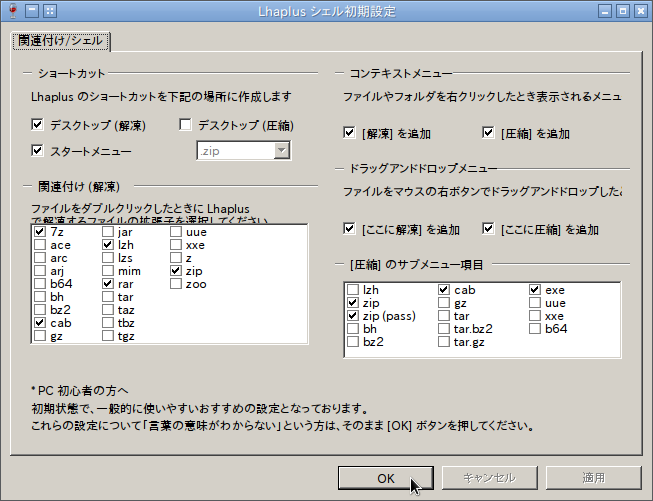
Task: Check z in association list
Action: click(176, 258)
